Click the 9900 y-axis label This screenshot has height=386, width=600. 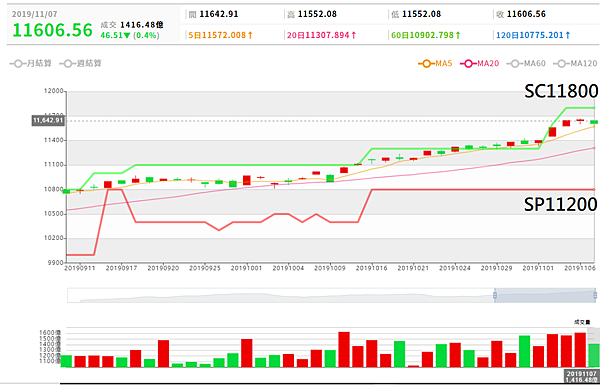point(55,263)
